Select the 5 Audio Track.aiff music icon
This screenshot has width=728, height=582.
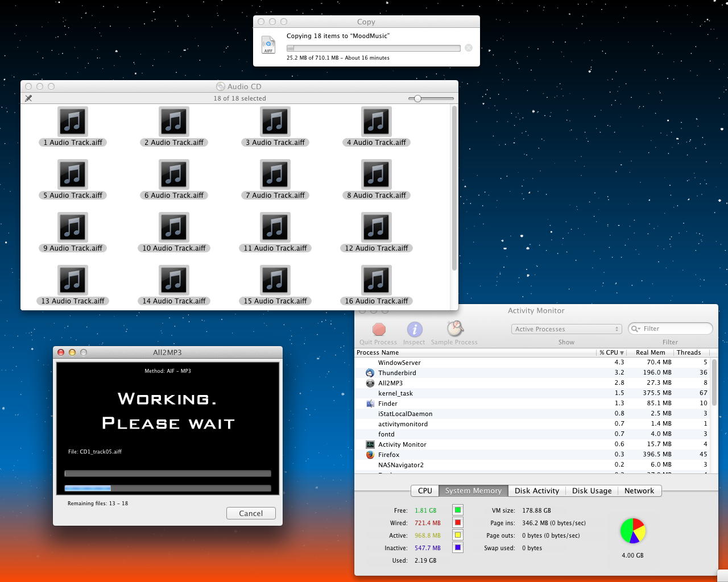73,174
